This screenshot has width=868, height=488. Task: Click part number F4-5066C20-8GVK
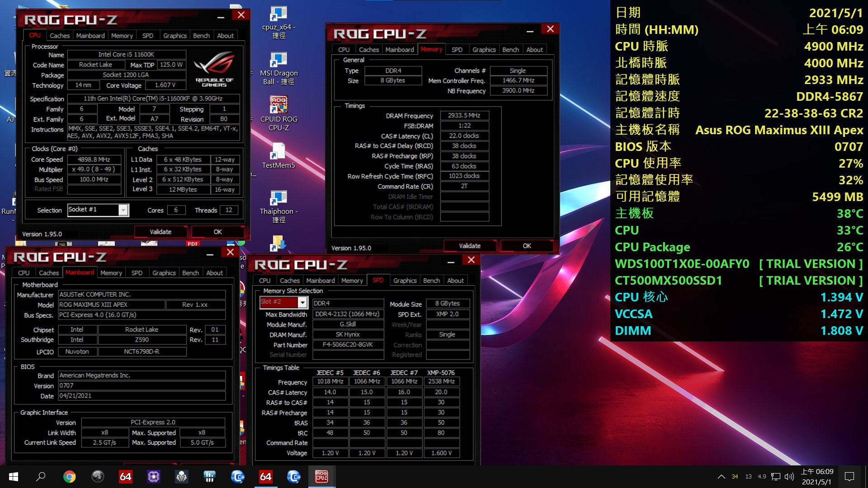[x=348, y=345]
